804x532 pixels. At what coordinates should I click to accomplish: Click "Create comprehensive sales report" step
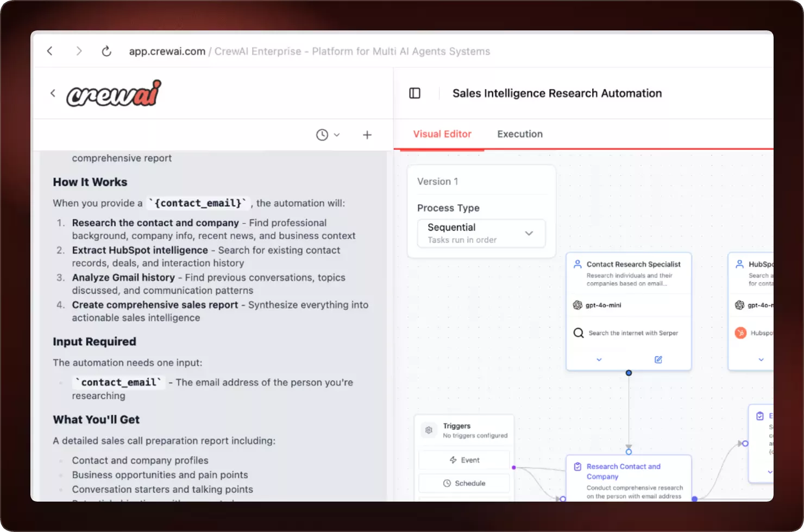click(155, 305)
